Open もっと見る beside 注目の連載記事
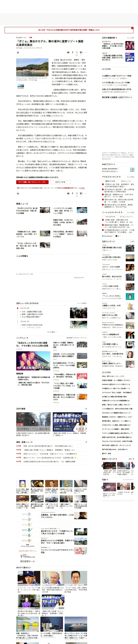This screenshot has width=138, height=644. coord(131,38)
